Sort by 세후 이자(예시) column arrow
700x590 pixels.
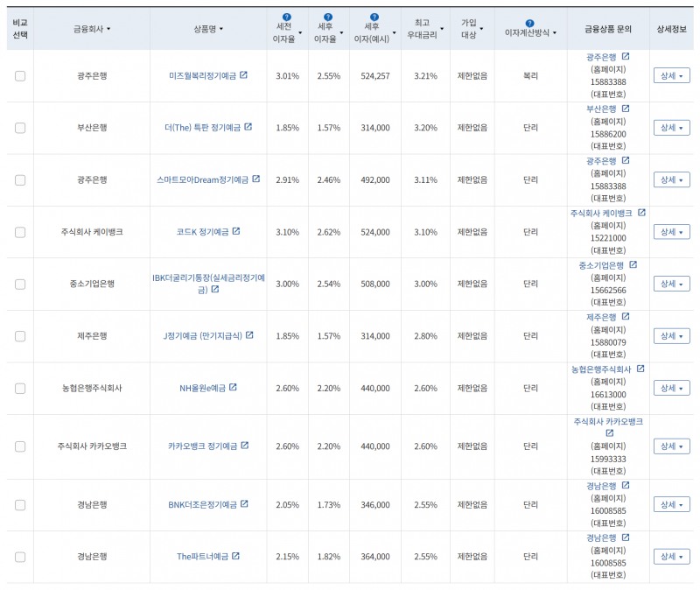pos(395,33)
